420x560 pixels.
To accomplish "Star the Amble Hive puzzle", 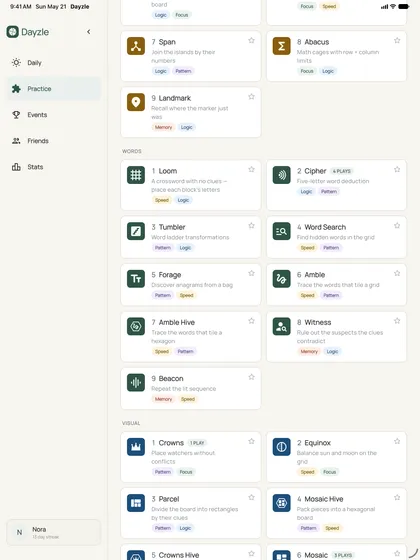I will coord(251,321).
